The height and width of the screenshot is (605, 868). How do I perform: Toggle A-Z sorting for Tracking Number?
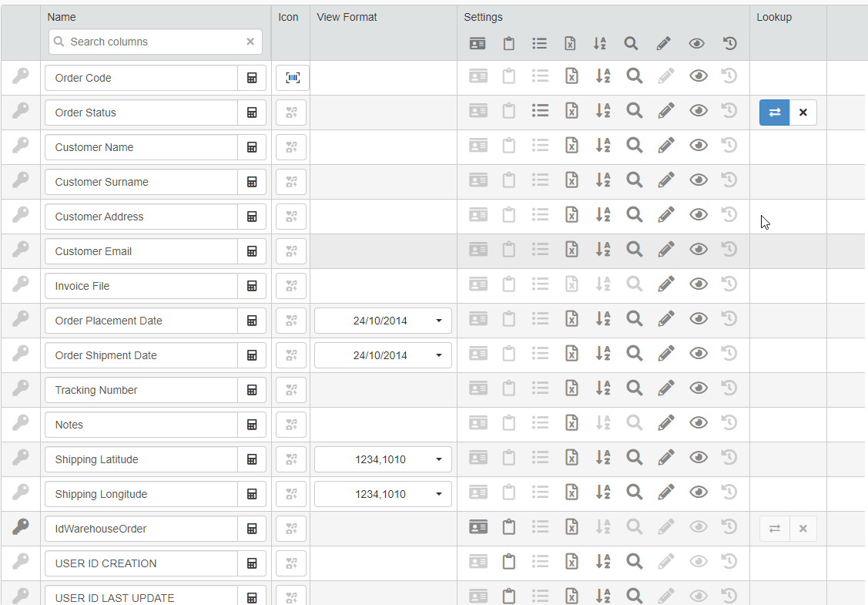(x=602, y=388)
